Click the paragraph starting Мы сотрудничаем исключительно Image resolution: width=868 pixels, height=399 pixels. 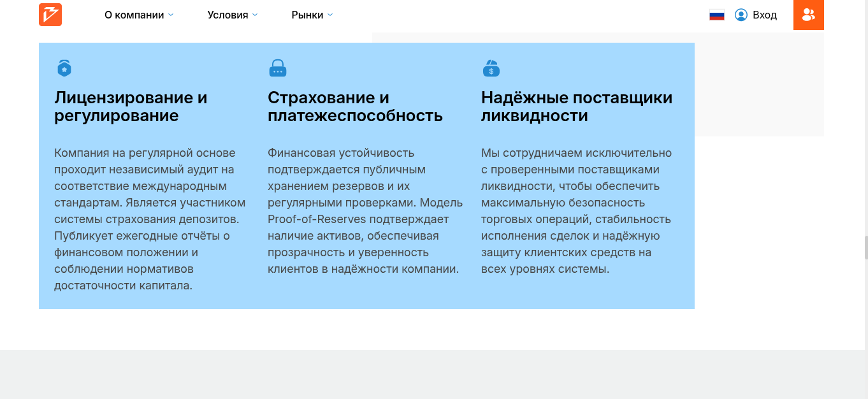coord(577,211)
